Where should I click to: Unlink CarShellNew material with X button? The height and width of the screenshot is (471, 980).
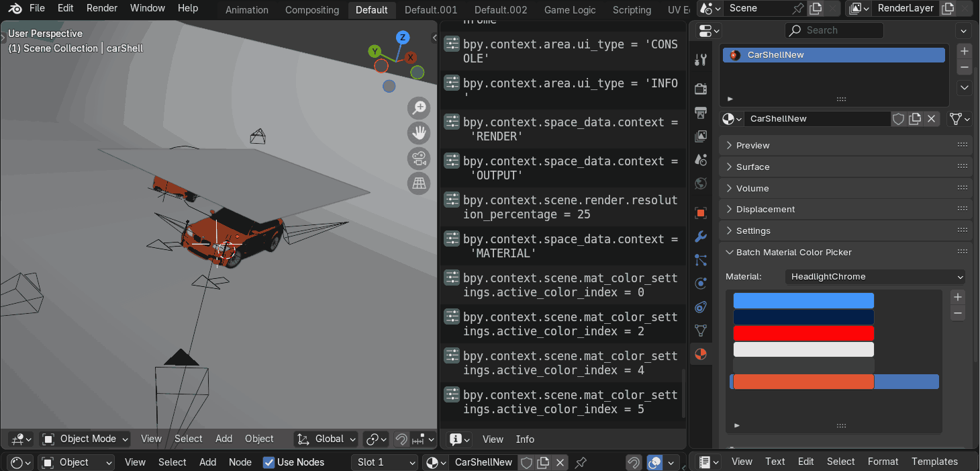click(x=931, y=119)
